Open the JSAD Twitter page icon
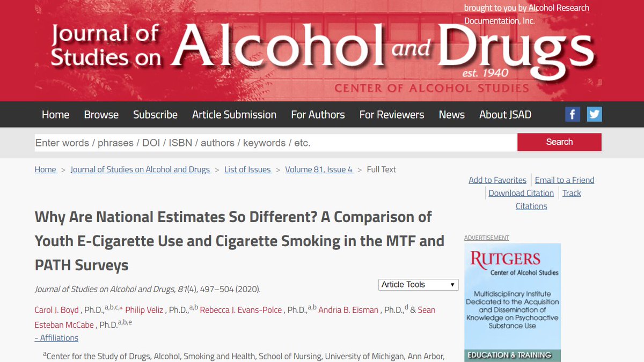 [x=594, y=114]
